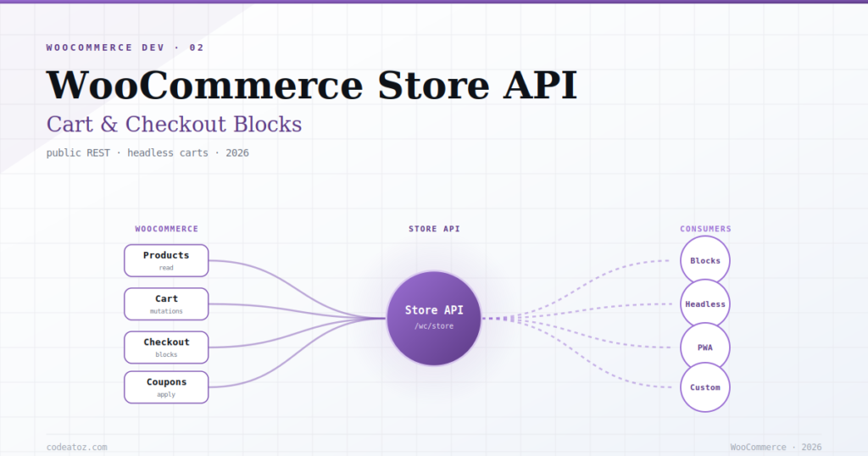This screenshot has height=456, width=868.
Task: Click the Headless consumer circle
Action: coord(705,303)
